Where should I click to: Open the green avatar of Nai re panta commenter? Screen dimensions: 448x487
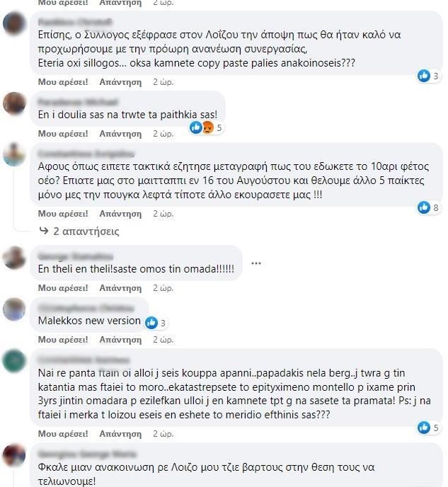pos(14,360)
